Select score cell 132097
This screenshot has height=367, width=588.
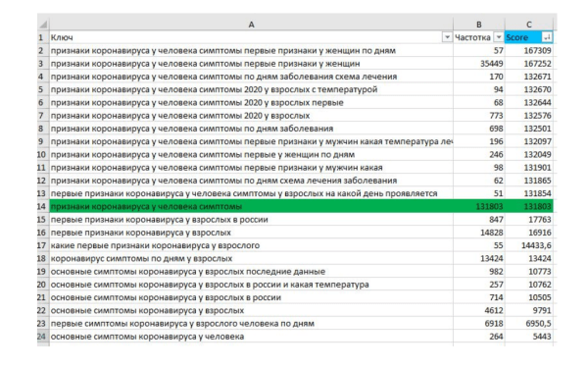(x=529, y=141)
